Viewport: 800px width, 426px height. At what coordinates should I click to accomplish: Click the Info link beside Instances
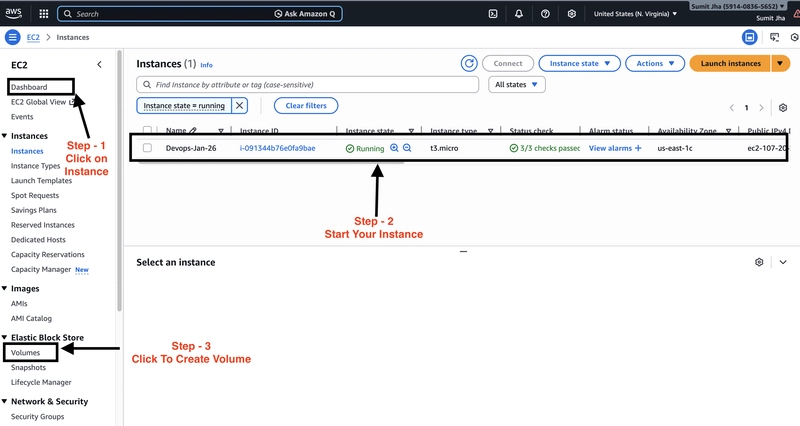pos(206,65)
